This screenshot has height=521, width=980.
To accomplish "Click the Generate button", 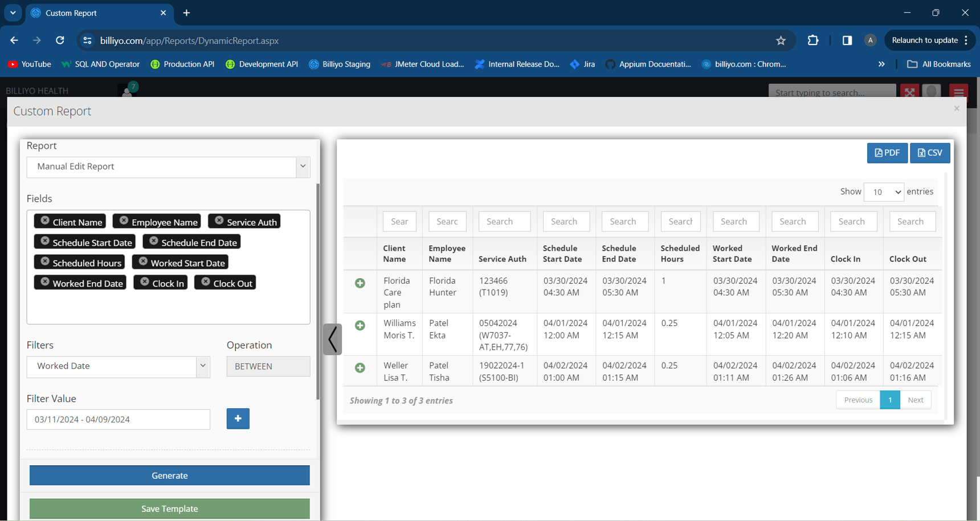I will tap(169, 475).
